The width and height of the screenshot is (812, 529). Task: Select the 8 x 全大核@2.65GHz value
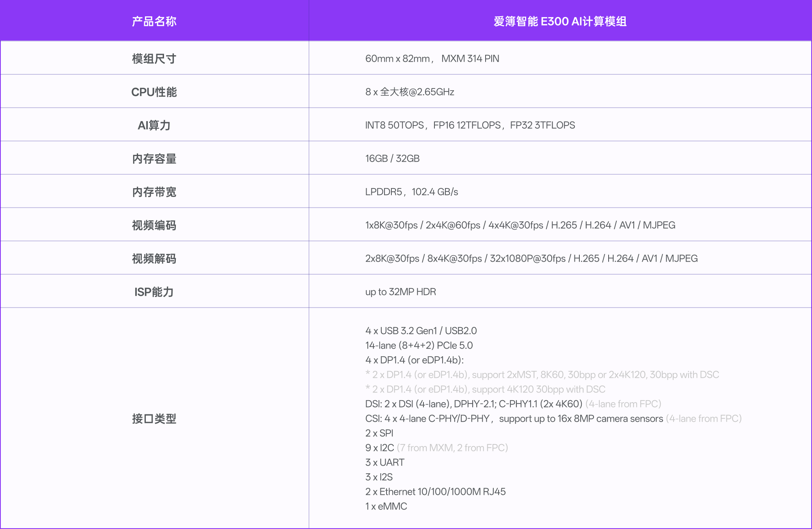click(x=409, y=92)
